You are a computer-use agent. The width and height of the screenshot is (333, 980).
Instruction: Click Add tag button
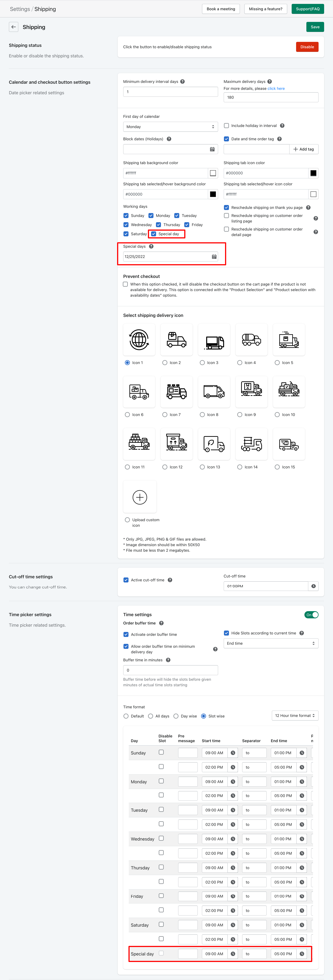tap(304, 149)
